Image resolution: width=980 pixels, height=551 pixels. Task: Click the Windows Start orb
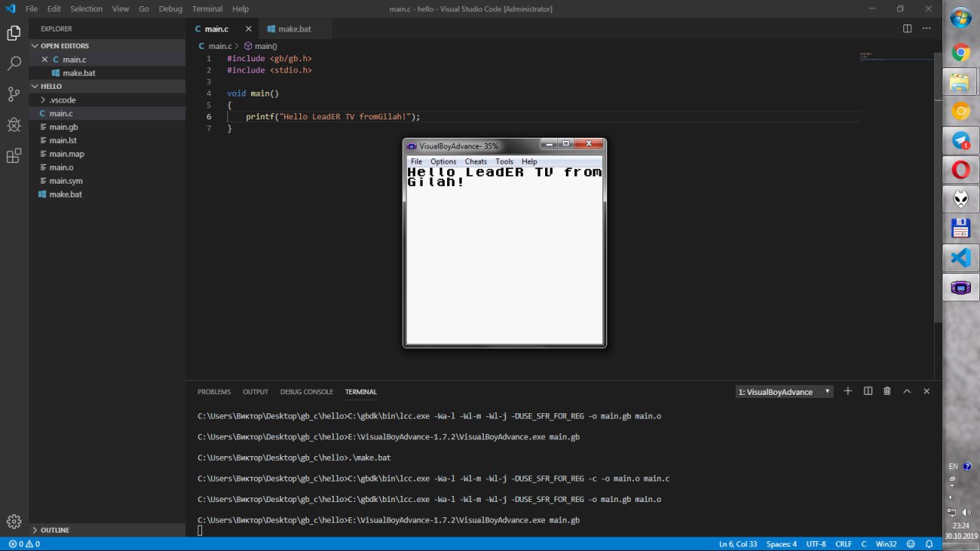[x=961, y=18]
